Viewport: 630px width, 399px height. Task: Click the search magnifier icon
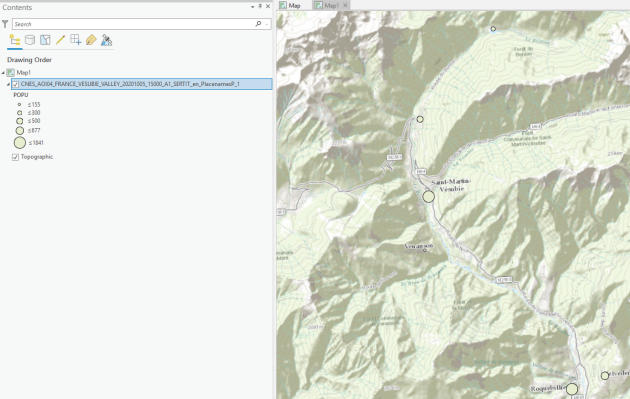click(x=258, y=24)
